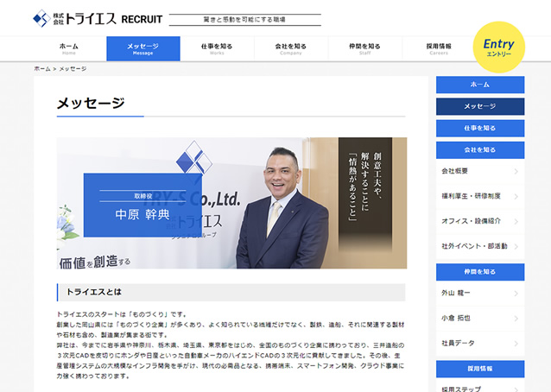Click the 驚きと感動を可能にする職場 tagline
This screenshot has height=392, width=551.
click(244, 20)
